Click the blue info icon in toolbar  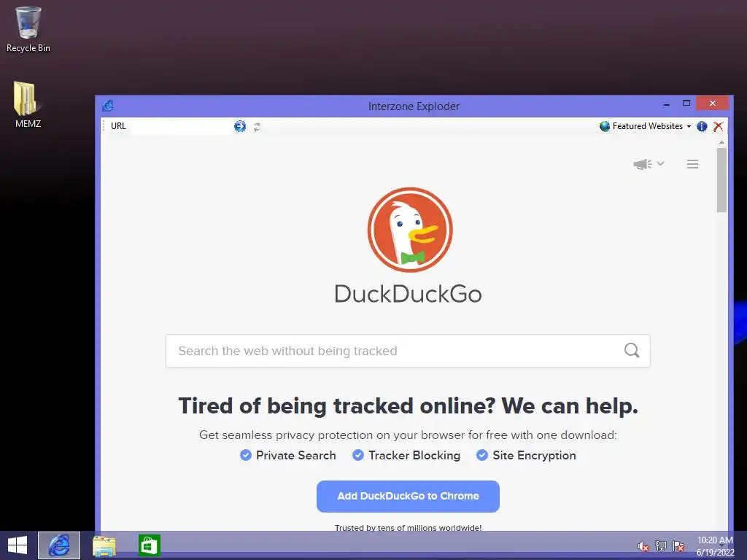point(702,126)
